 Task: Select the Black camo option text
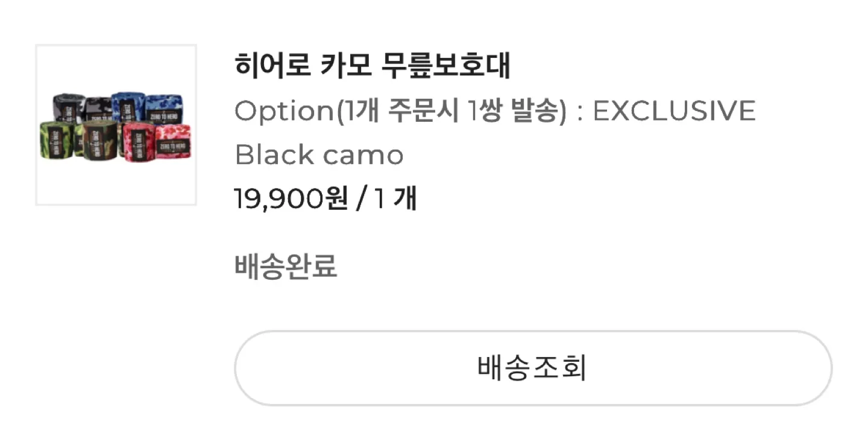pos(319,155)
